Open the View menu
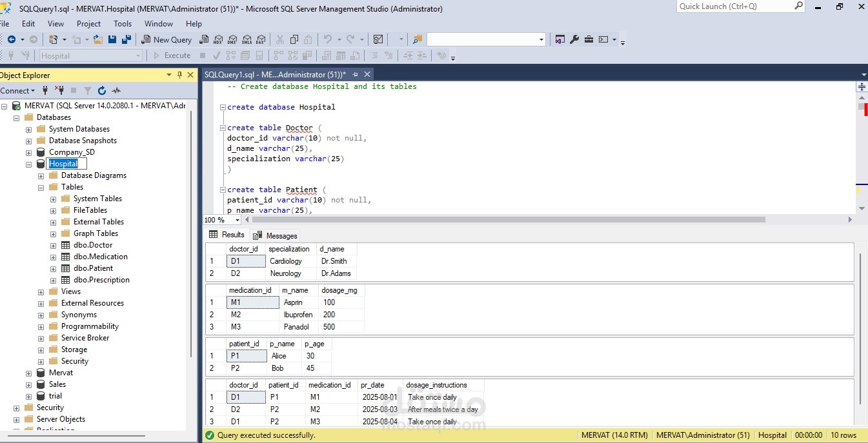868x443 pixels. coord(56,24)
